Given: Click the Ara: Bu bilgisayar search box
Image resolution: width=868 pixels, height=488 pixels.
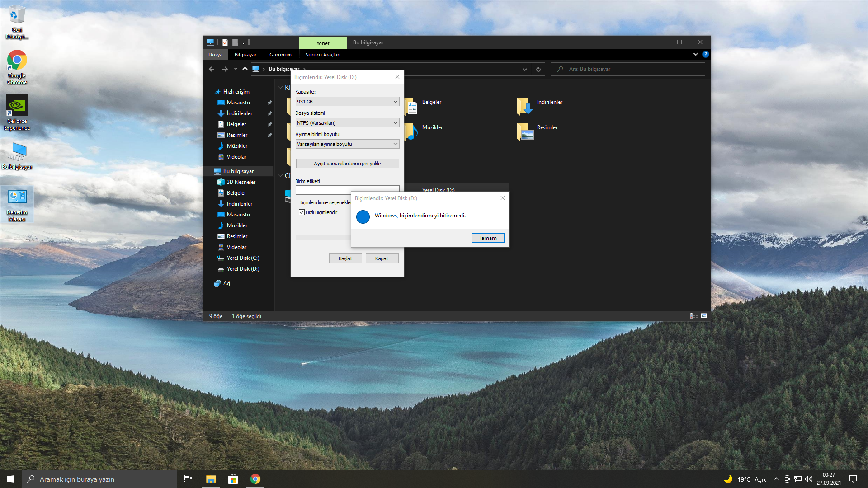Looking at the screenshot, I should coord(628,69).
